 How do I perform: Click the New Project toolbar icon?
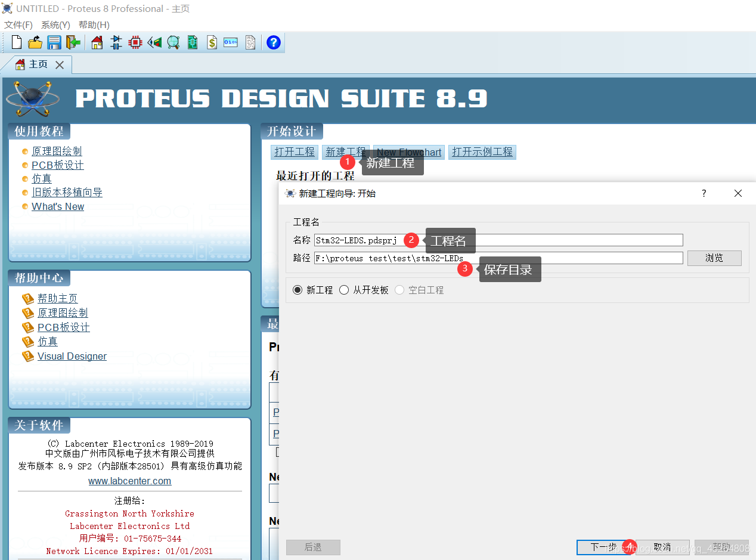pos(17,42)
